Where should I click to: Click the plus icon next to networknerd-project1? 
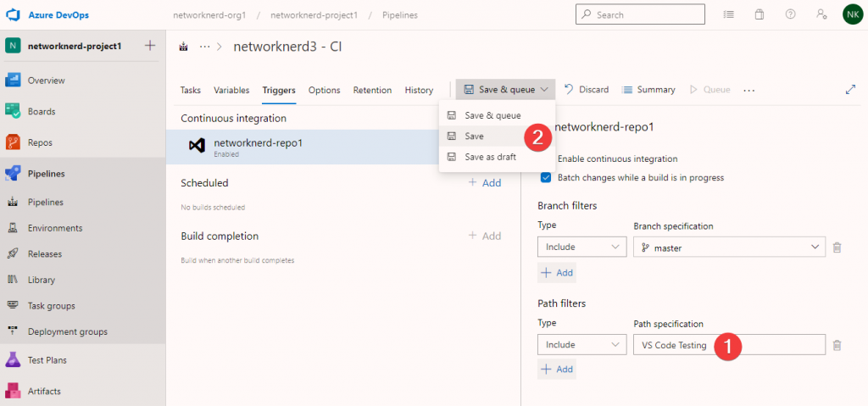(x=149, y=46)
